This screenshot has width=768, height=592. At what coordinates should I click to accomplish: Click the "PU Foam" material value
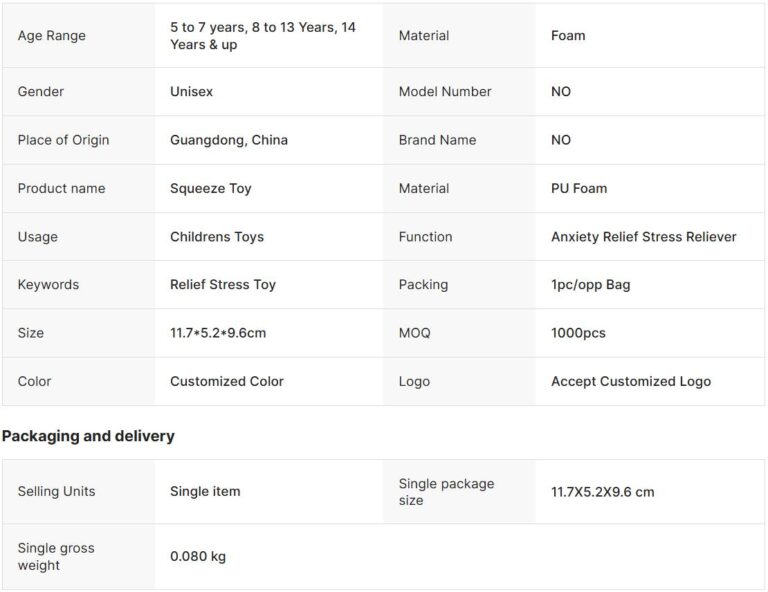[579, 188]
